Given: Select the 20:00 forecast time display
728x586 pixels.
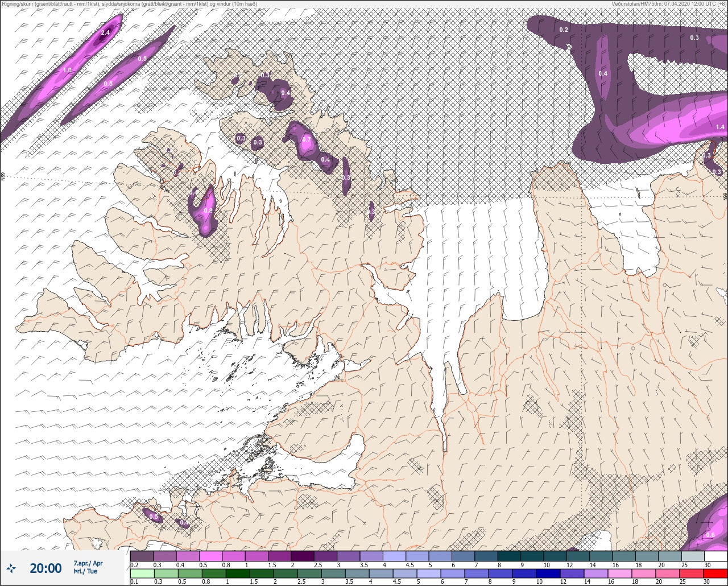Looking at the screenshot, I should [x=45, y=568].
